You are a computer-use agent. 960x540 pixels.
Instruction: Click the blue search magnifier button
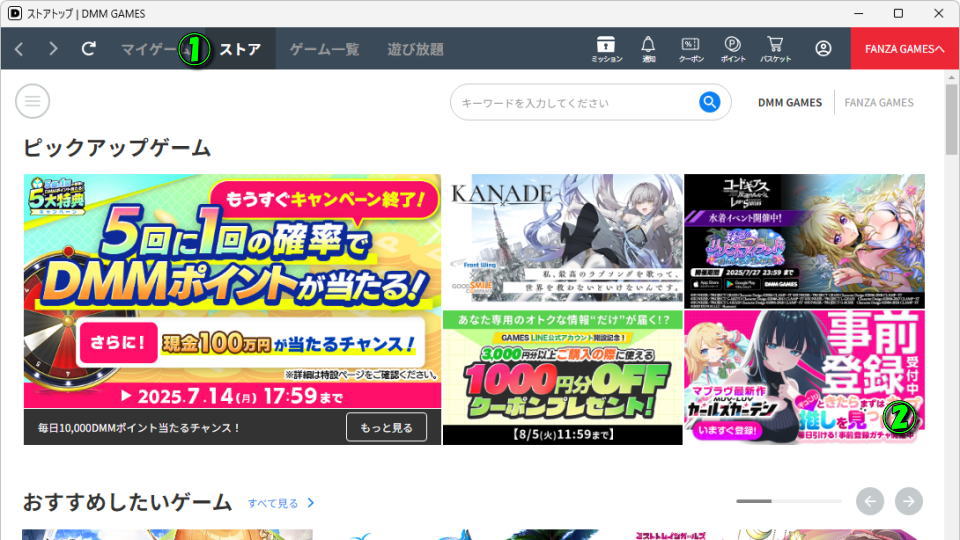point(709,102)
